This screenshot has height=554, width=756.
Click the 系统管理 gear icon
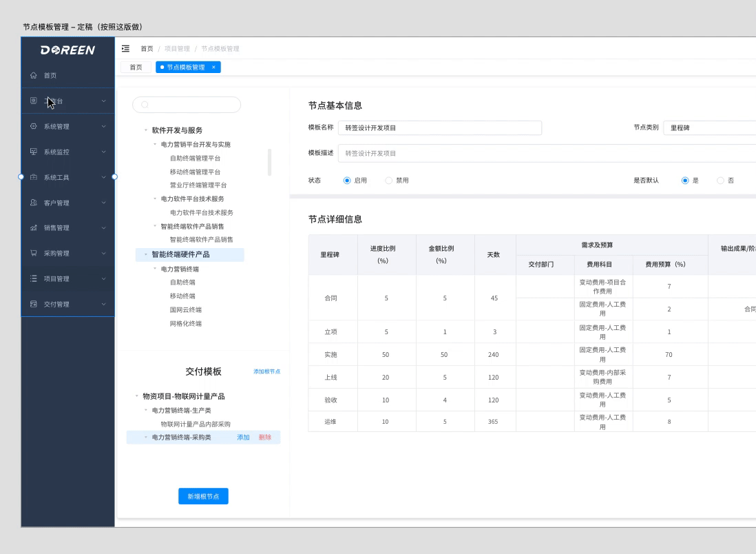coord(33,126)
